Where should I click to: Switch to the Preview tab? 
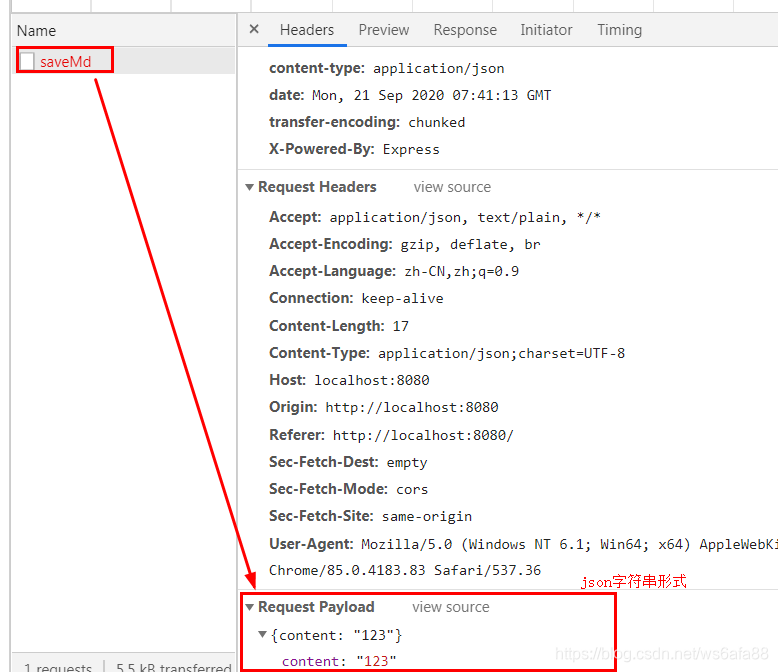pos(384,30)
